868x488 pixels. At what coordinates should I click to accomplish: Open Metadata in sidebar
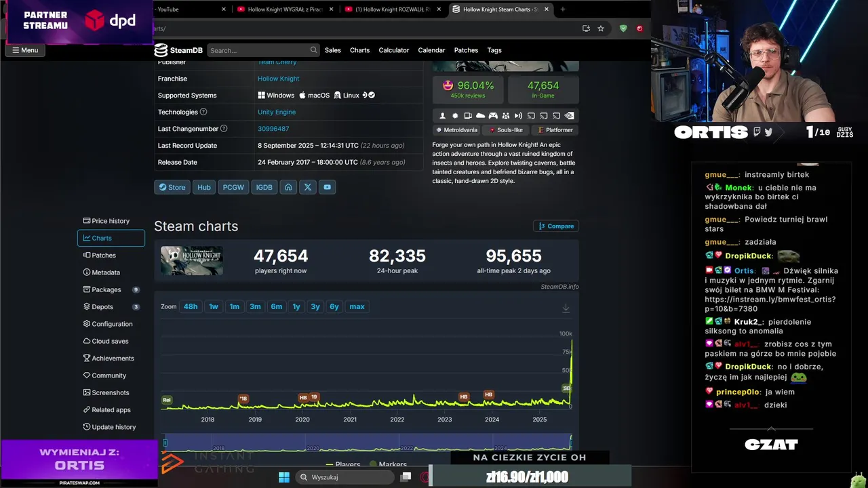click(x=111, y=272)
